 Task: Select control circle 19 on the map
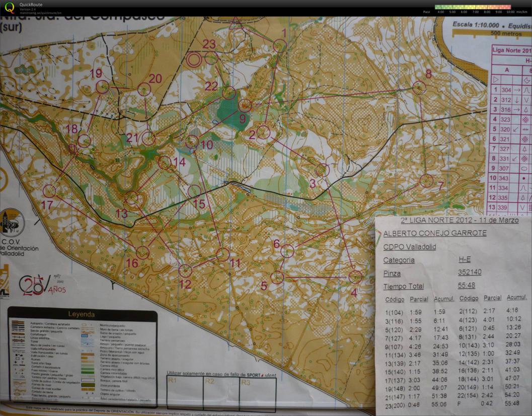pos(103,87)
